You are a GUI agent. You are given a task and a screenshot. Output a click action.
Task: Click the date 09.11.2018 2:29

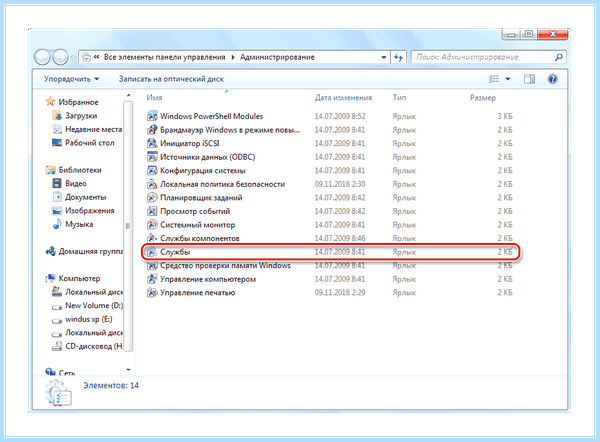340,292
